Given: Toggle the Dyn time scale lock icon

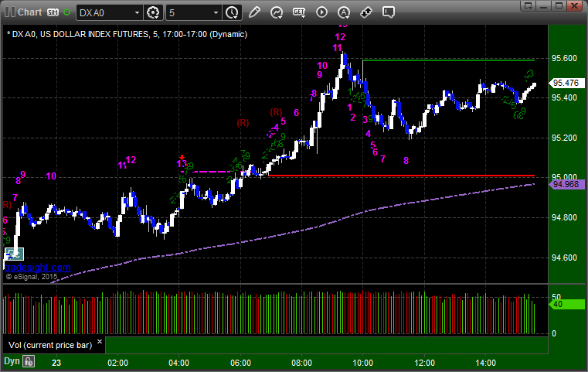Looking at the screenshot, I should (x=29, y=362).
